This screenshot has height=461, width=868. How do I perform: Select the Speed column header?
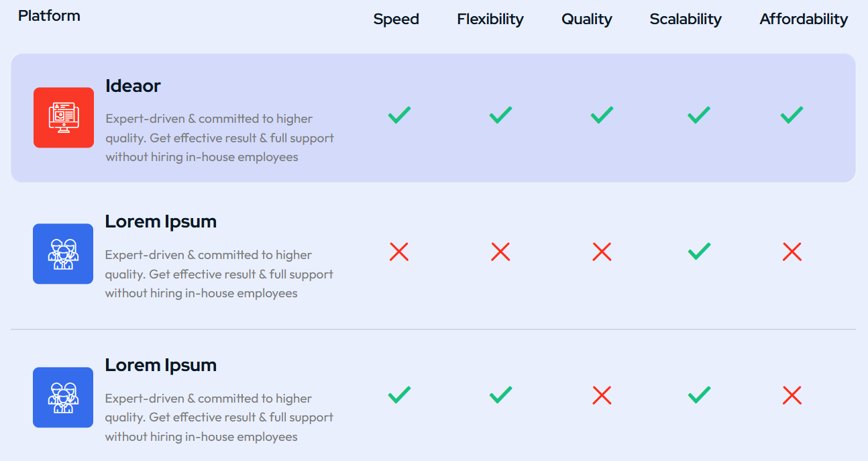coord(396,19)
